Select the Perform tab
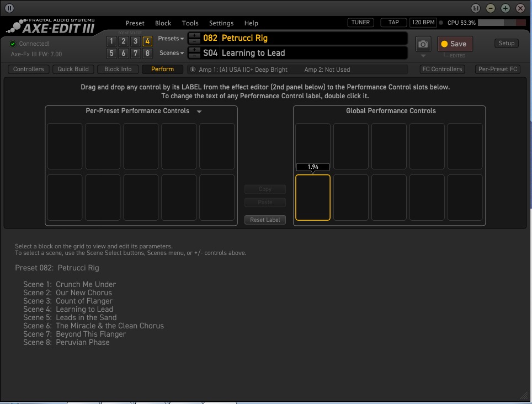The height and width of the screenshot is (404, 532). point(162,69)
